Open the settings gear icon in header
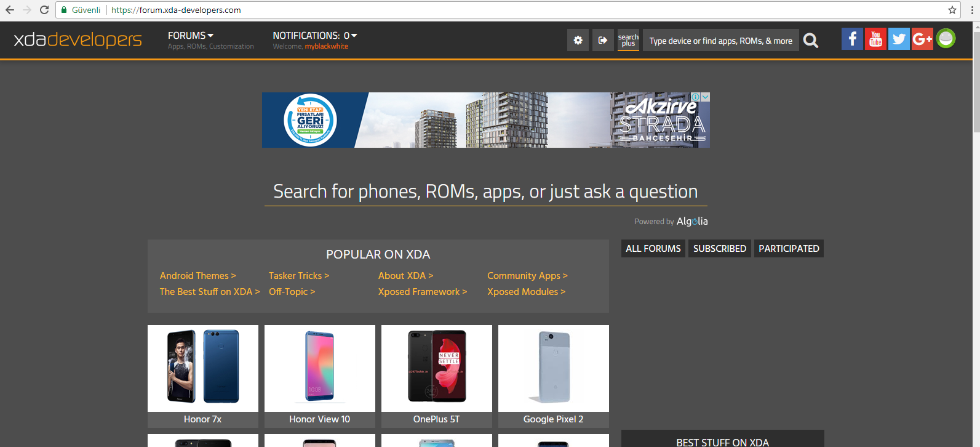Viewport: 980px width, 447px height. tap(578, 40)
